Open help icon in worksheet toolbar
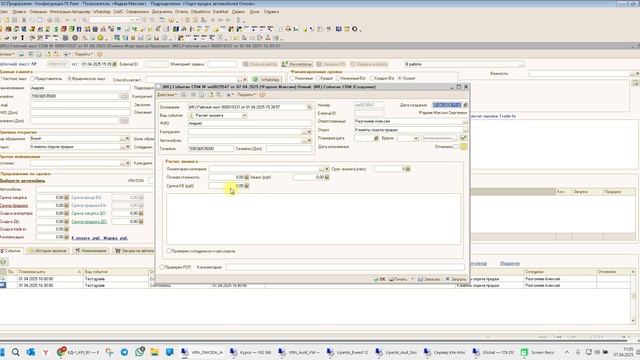The image size is (640, 360). pyautogui.click(x=100, y=54)
